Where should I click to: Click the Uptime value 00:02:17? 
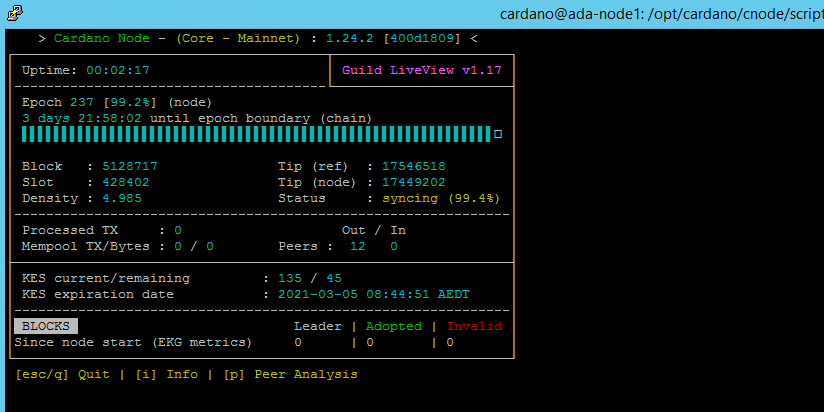(x=118, y=70)
